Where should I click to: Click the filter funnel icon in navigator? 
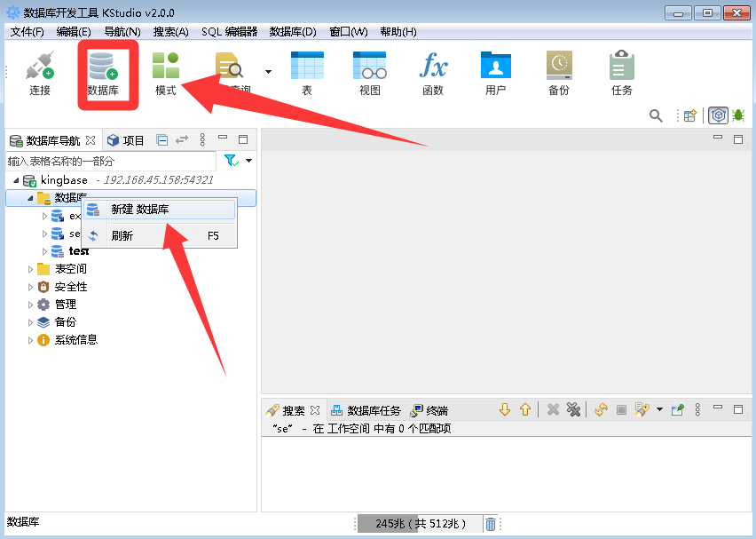(x=232, y=160)
